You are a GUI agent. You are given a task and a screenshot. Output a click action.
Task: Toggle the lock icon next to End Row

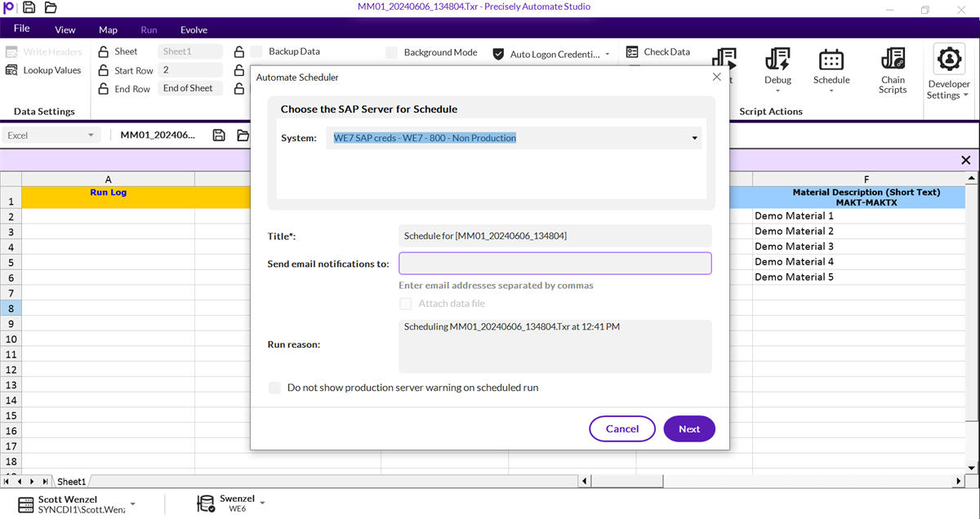pyautogui.click(x=104, y=89)
